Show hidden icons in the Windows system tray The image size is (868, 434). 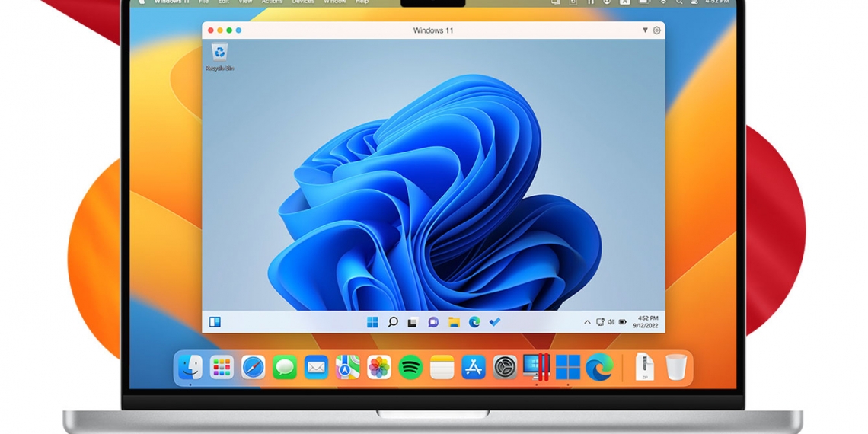point(587,322)
